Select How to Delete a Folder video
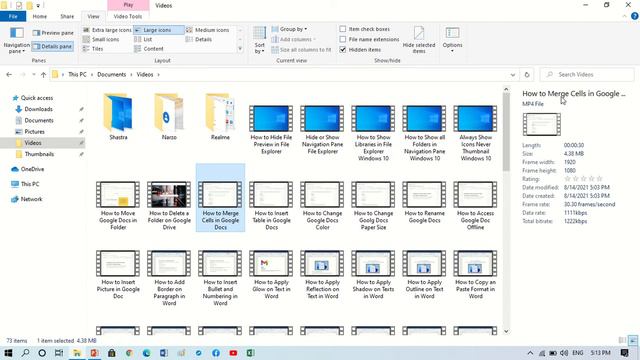640x360 pixels. [x=169, y=206]
